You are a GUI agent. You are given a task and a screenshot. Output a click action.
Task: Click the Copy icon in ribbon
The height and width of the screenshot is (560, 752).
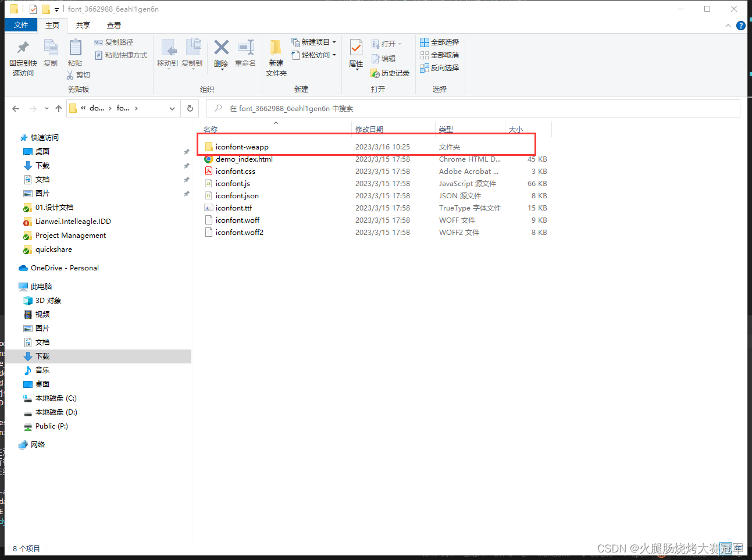pyautogui.click(x=51, y=48)
